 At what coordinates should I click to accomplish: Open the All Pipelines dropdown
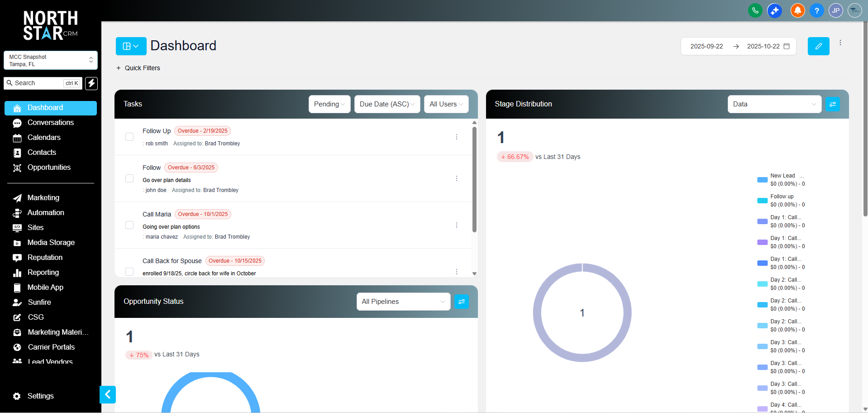(x=403, y=302)
